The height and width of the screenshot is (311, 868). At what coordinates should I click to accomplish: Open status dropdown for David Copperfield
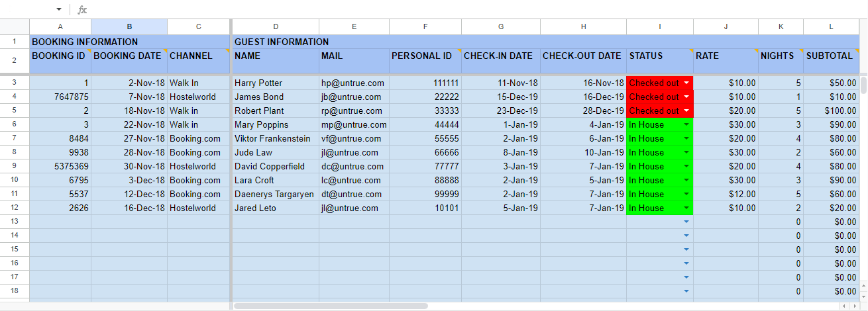click(x=686, y=167)
